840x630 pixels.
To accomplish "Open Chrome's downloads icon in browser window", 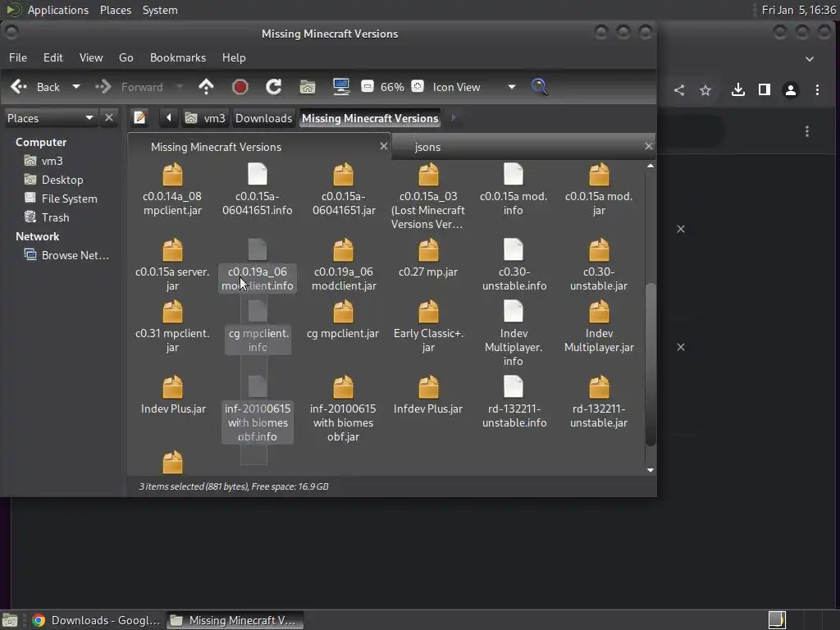I will [737, 90].
